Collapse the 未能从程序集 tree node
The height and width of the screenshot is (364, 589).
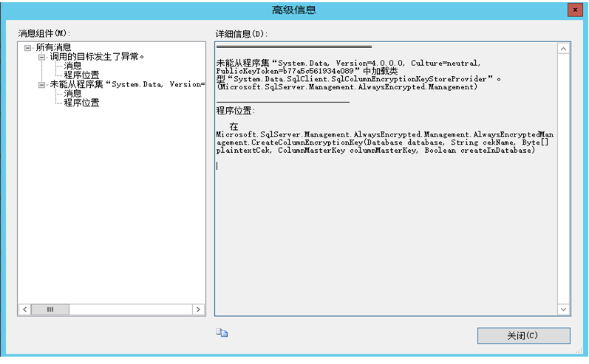(41, 85)
